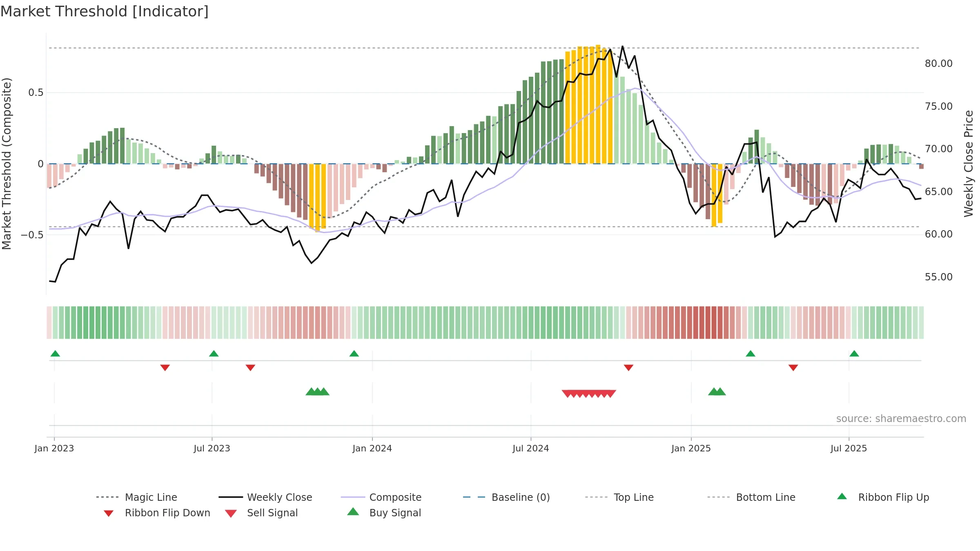Click 75.00 price axis label
The width and height of the screenshot is (980, 551).
[x=939, y=106]
